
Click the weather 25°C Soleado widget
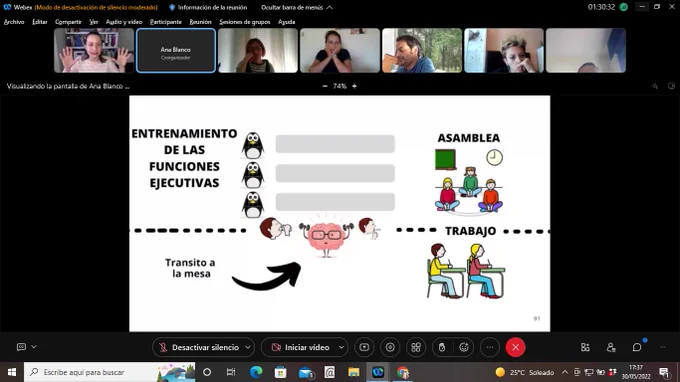point(525,372)
